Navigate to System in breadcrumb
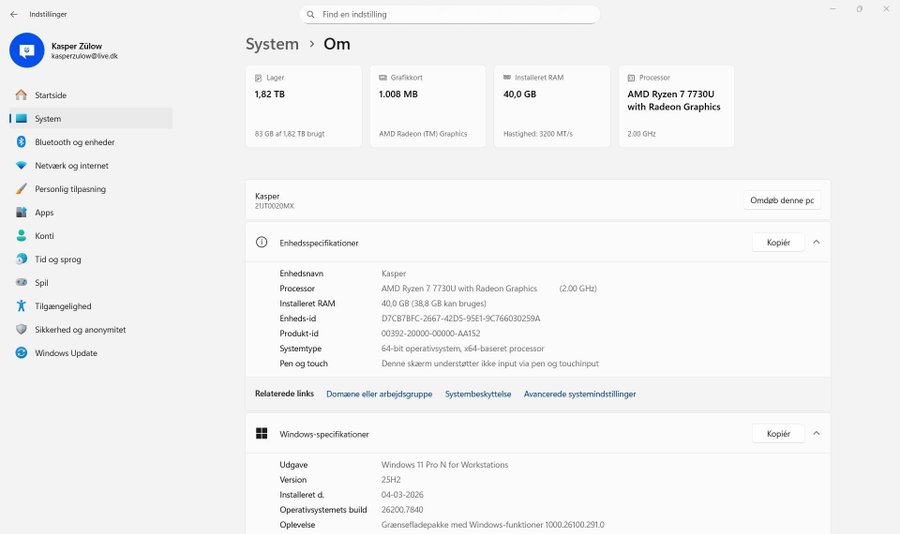Viewport: 900px width, 534px height. [272, 44]
